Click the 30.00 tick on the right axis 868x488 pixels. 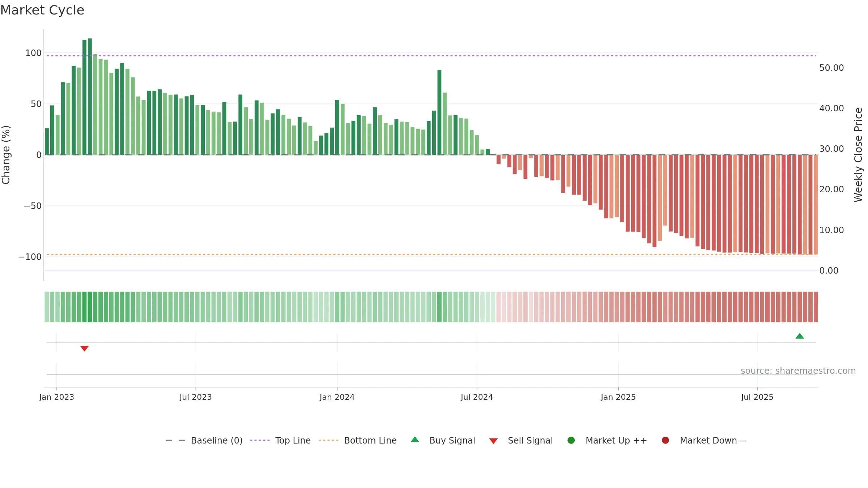[831, 149]
